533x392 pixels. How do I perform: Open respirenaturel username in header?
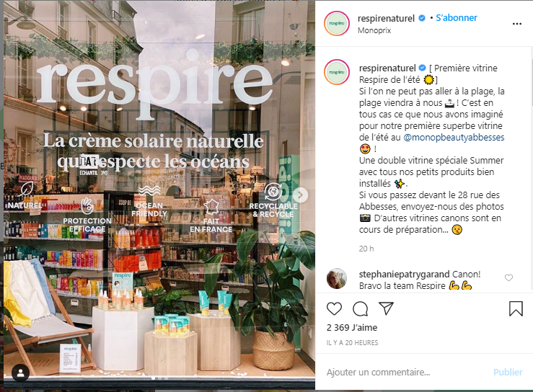point(386,18)
